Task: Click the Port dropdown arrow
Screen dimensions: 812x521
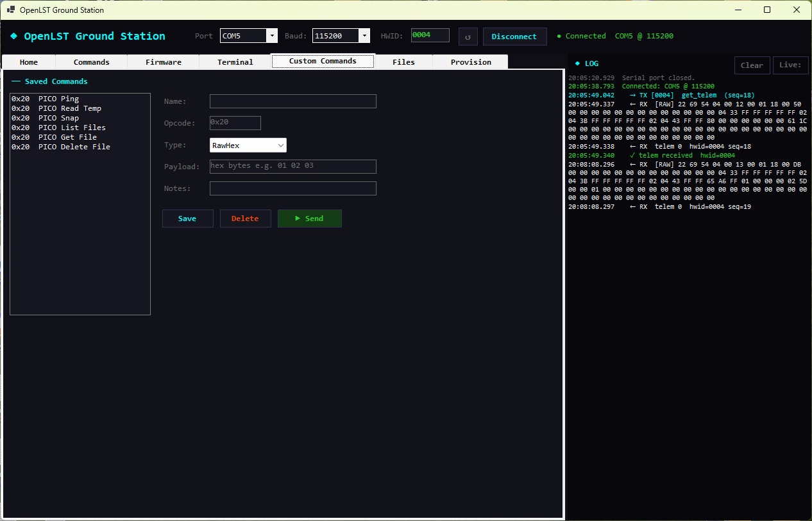Action: click(271, 35)
